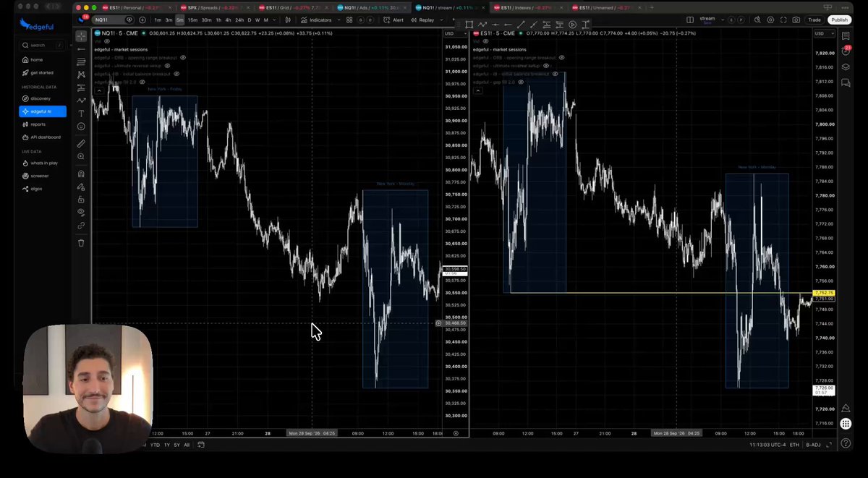
Task: Select the crosshair cursor tool
Action: point(81,35)
